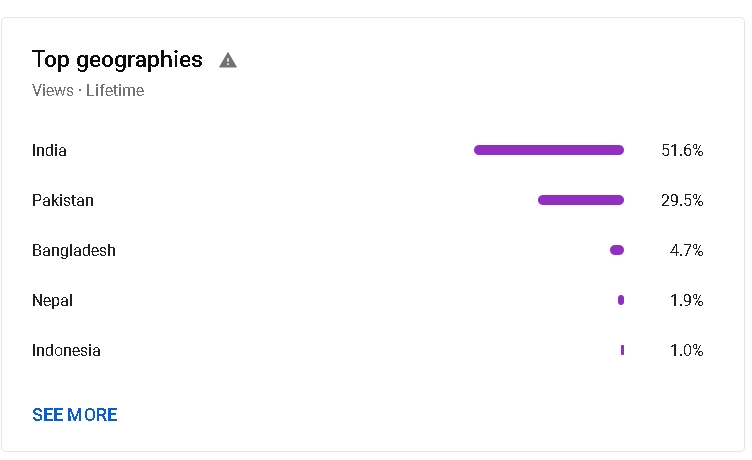
Task: Select the Nepal country label
Action: [x=52, y=301]
